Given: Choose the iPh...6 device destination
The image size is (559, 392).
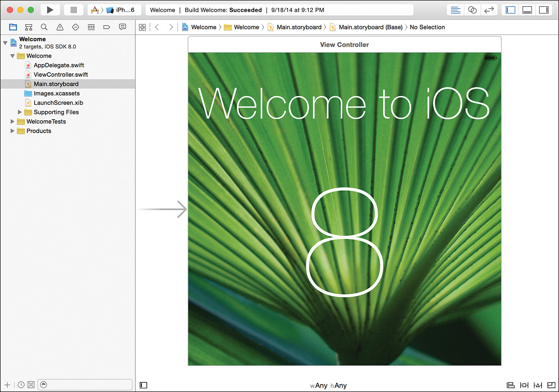Looking at the screenshot, I should point(121,10).
